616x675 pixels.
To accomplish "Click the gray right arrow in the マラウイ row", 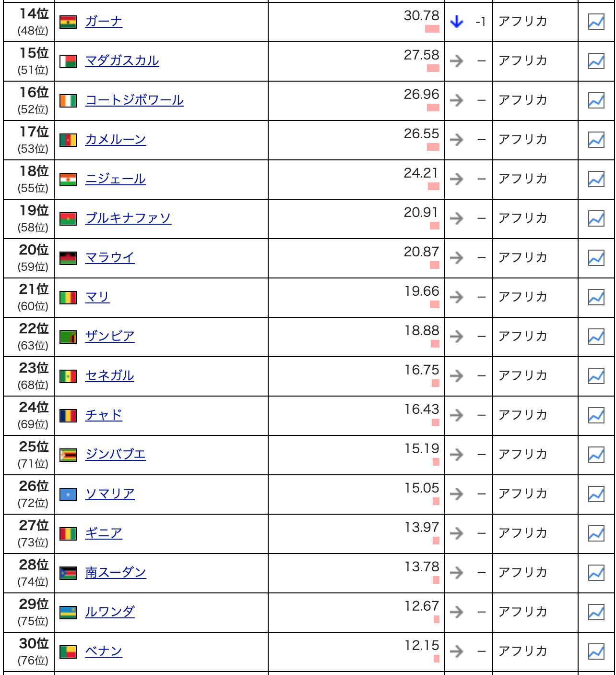I will pyautogui.click(x=457, y=258).
